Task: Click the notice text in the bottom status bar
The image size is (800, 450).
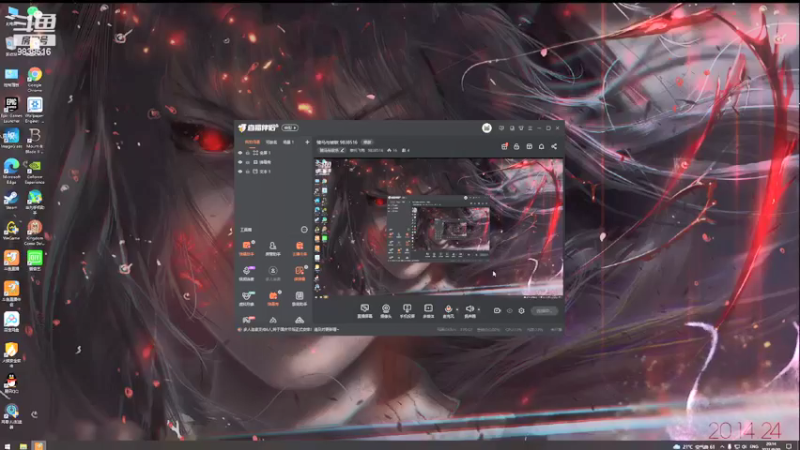Action: [291, 330]
